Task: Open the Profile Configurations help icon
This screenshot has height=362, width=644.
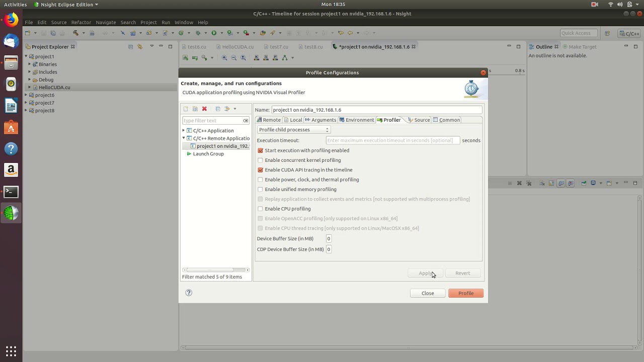Action: [189, 293]
